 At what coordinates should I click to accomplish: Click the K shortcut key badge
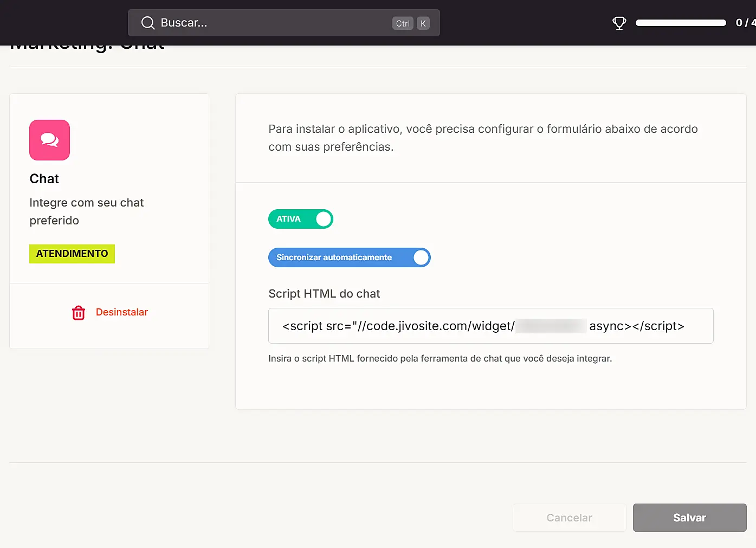[x=423, y=23]
